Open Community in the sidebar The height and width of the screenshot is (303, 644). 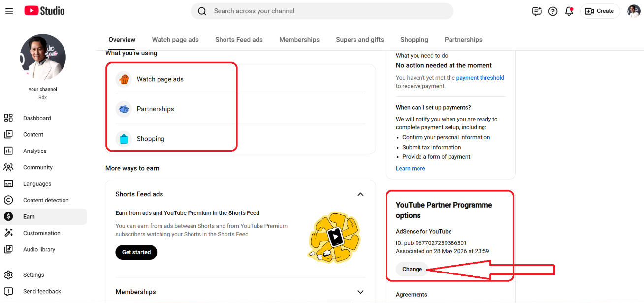43,167
